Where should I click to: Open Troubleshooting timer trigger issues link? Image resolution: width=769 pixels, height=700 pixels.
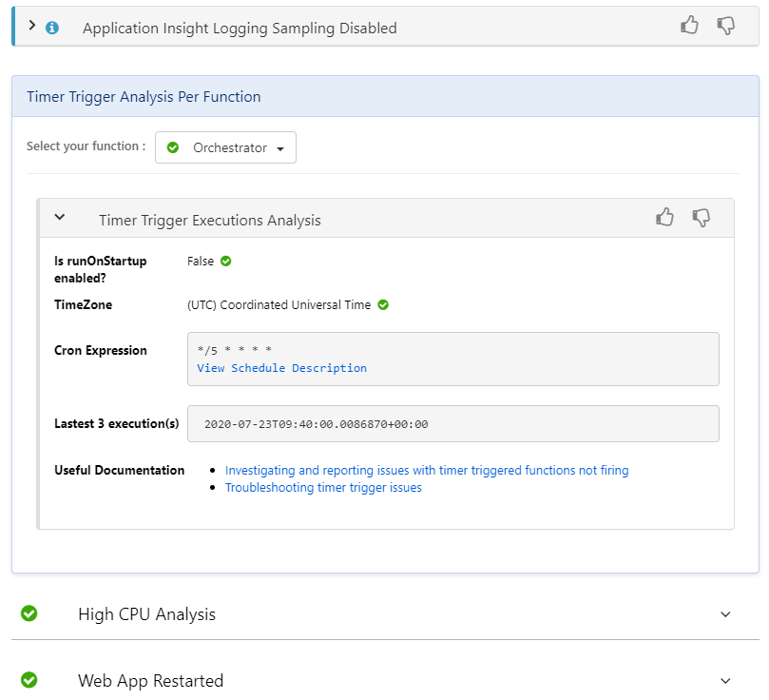coord(323,488)
